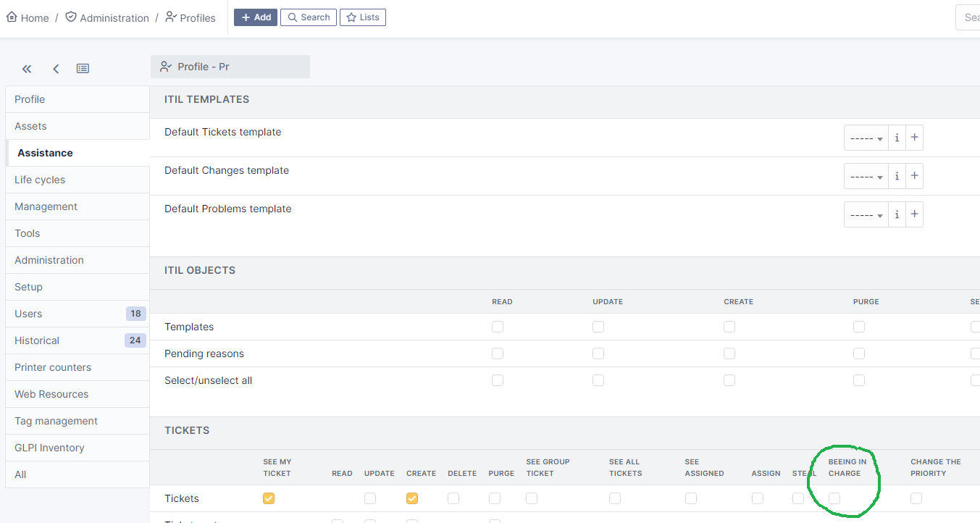Viewport: 980px width, 523px height.
Task: Show info for Default Problems template
Action: pyautogui.click(x=897, y=214)
